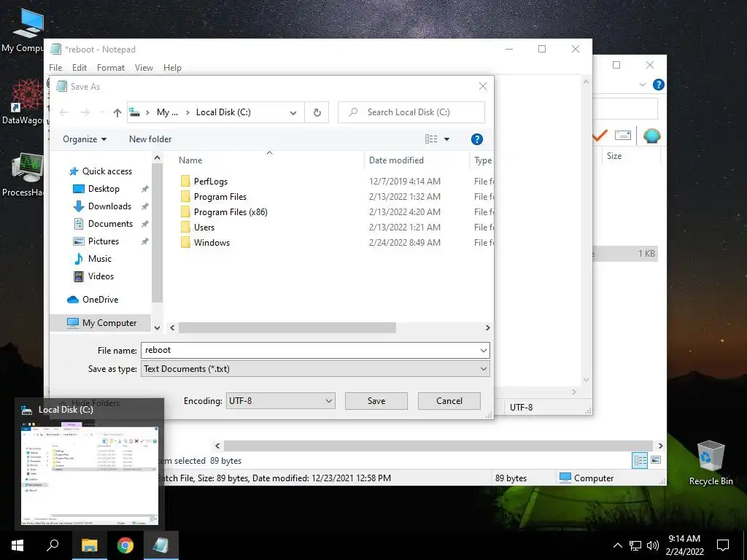Select the ProcessHacker desktop icon
This screenshot has height=560, width=747.
[25, 174]
